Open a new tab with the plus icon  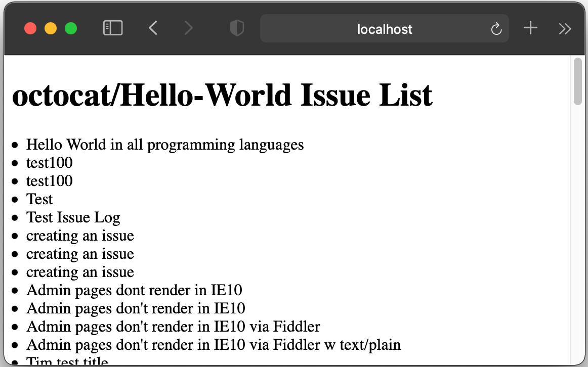click(x=530, y=28)
